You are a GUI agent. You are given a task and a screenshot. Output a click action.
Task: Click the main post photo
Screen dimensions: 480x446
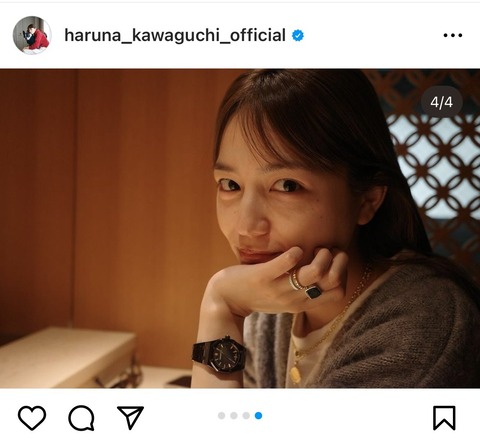(x=240, y=228)
